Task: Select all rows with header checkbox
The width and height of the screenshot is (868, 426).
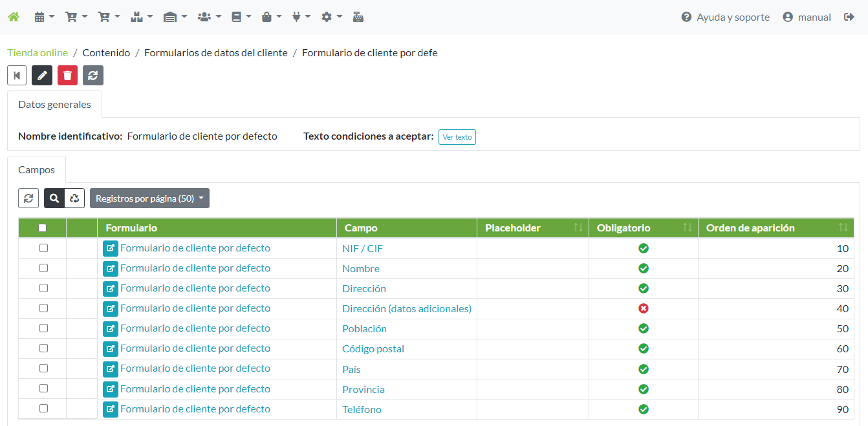Action: (x=43, y=228)
